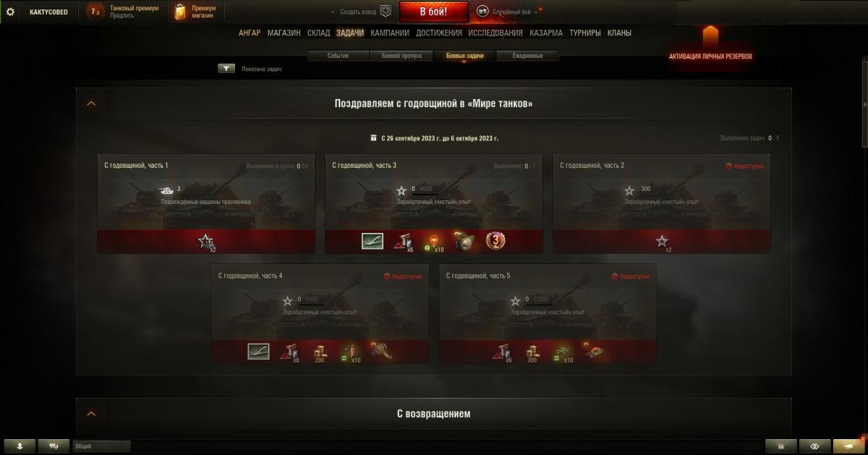This screenshot has height=455, width=868.
Task: Open the Premium shop gold icon
Action: (x=180, y=12)
